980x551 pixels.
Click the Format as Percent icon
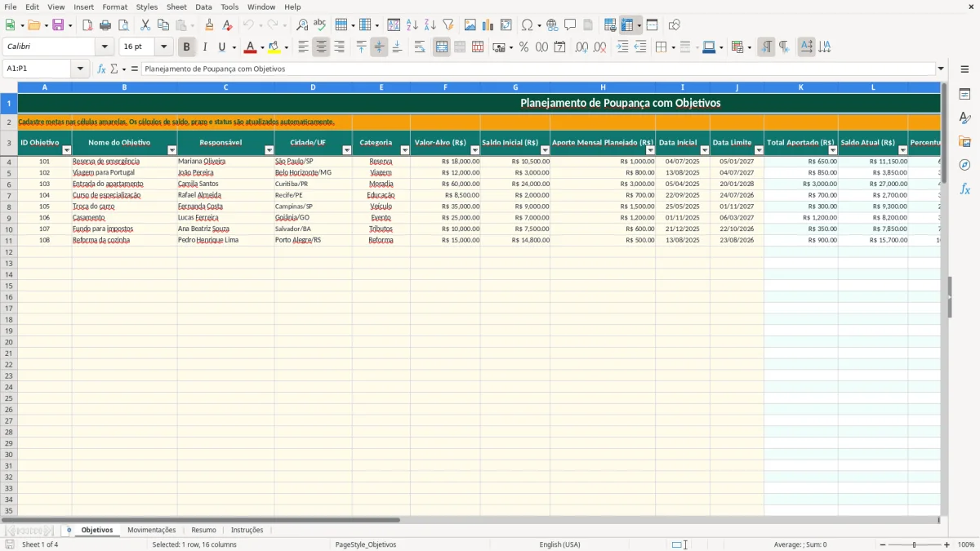tap(523, 47)
